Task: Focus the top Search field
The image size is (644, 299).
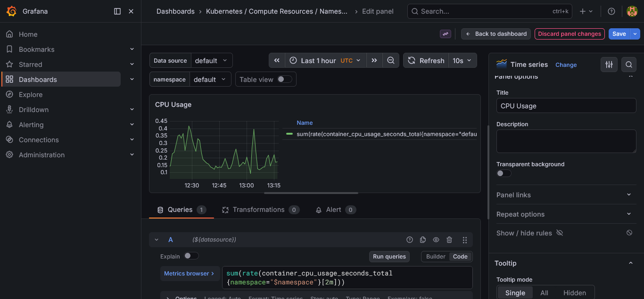Action: 490,11
